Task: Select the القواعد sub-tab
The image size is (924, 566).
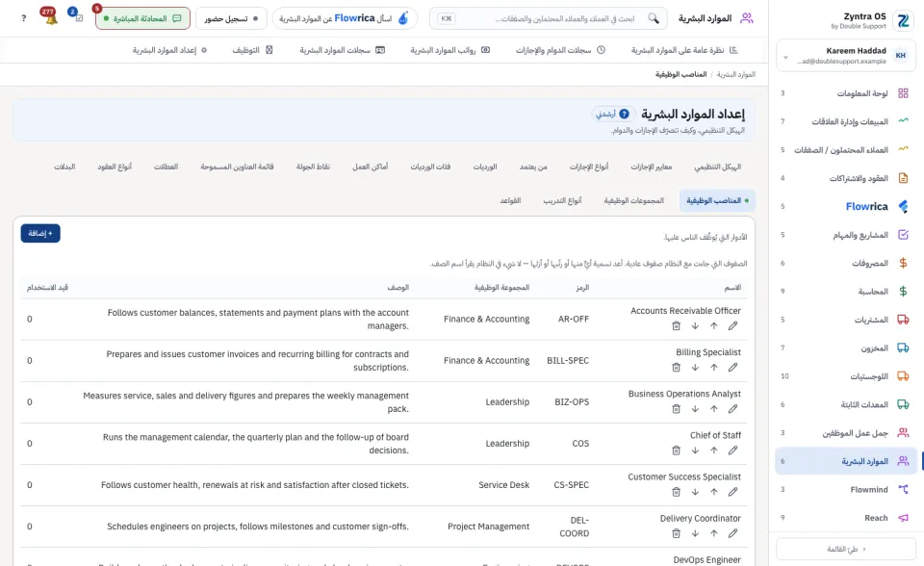Action: click(x=510, y=200)
